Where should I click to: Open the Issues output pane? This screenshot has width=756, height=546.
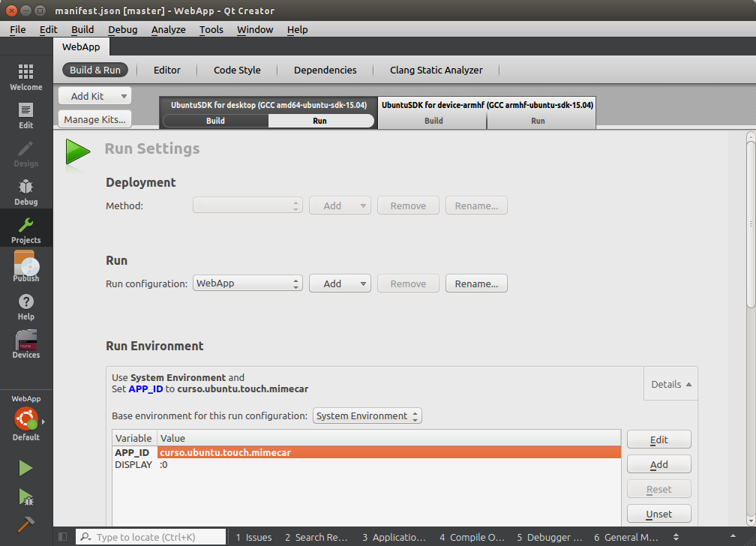(x=254, y=537)
